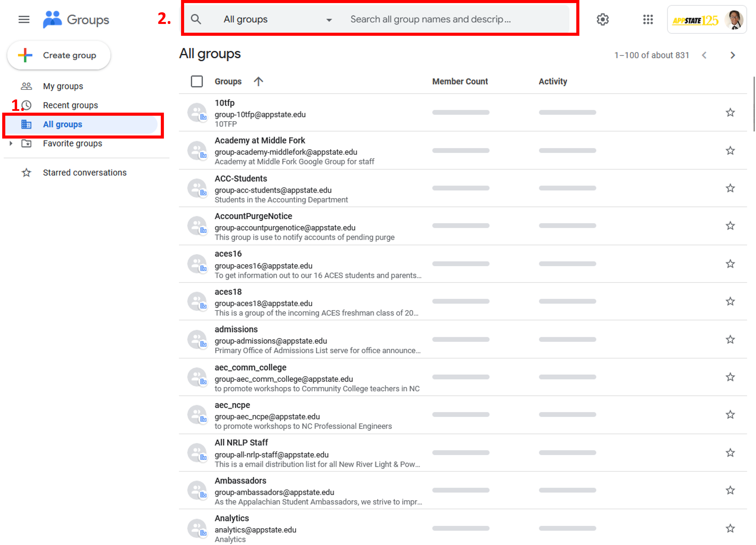Click group-aces18@appstate.edu address
The width and height of the screenshot is (756, 545).
click(x=263, y=303)
